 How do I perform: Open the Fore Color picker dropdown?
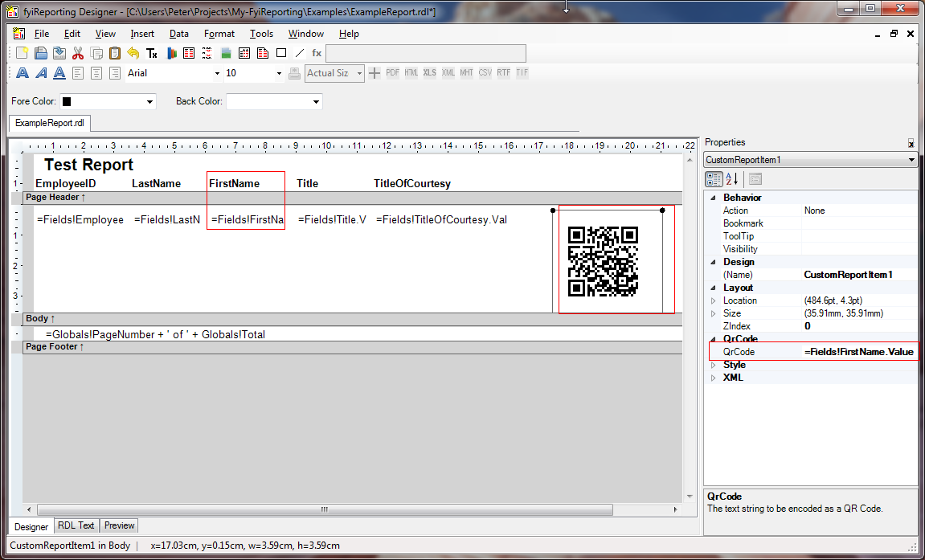pyautogui.click(x=149, y=101)
